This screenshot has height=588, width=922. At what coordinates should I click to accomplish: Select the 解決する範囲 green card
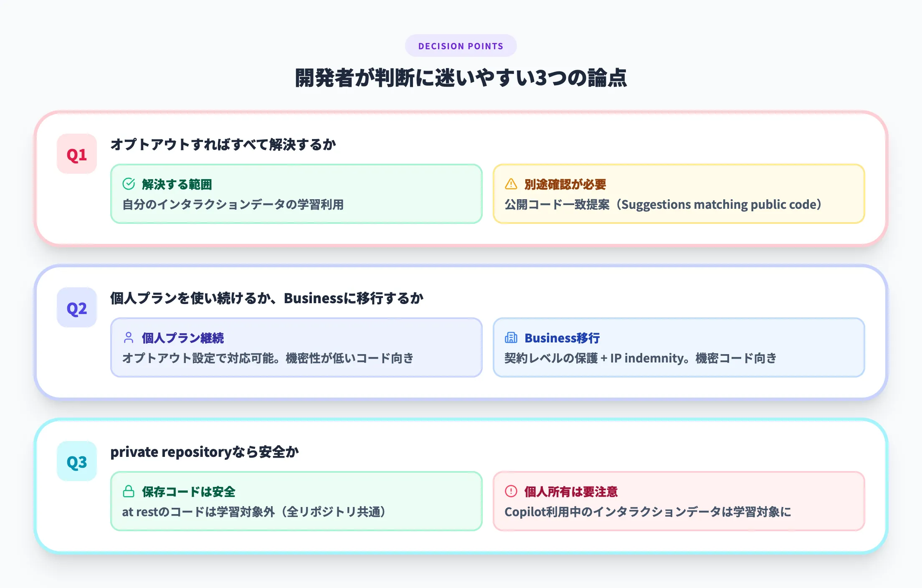[297, 193]
